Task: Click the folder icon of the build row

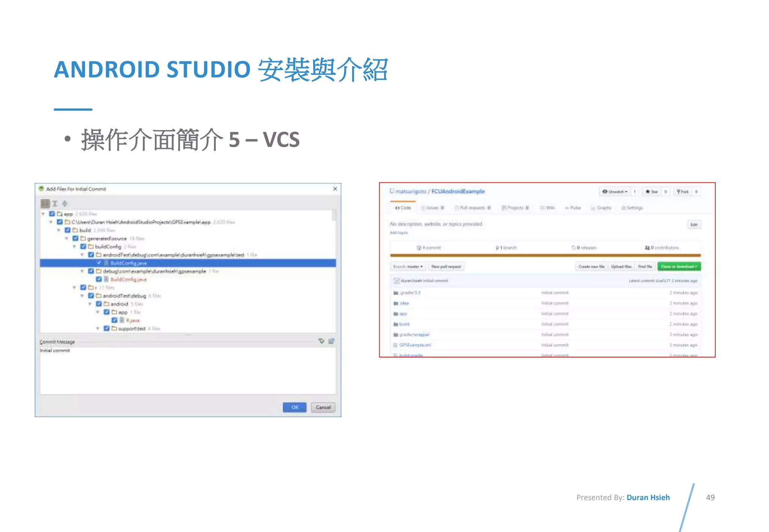Action: pyautogui.click(x=75, y=230)
